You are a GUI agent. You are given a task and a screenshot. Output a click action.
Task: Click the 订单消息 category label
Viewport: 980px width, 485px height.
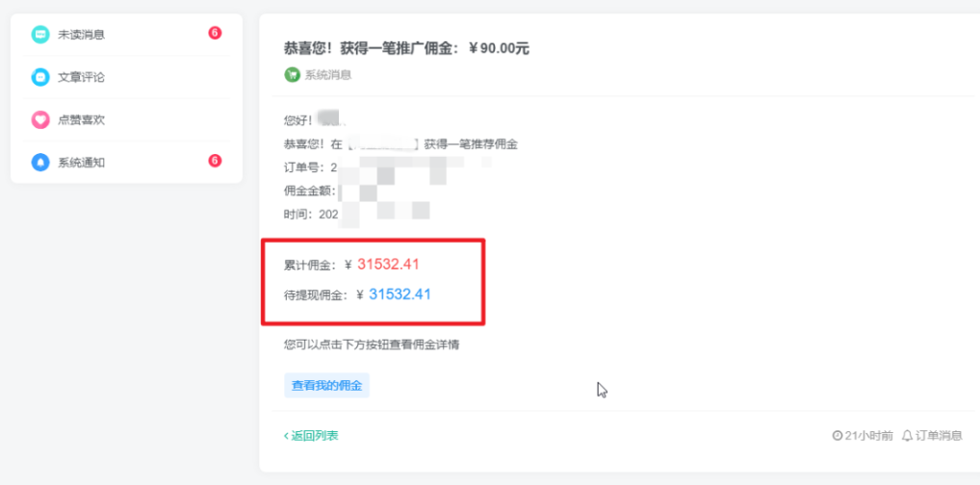(939, 436)
